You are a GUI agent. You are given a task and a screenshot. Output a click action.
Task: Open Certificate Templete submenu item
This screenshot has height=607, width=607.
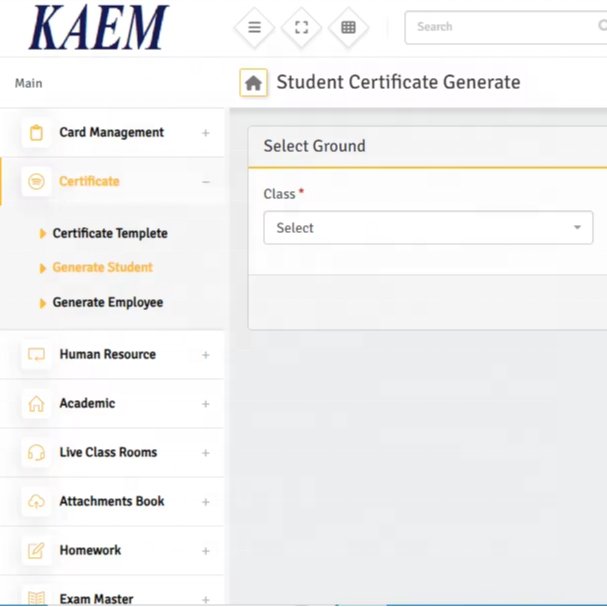(x=110, y=234)
